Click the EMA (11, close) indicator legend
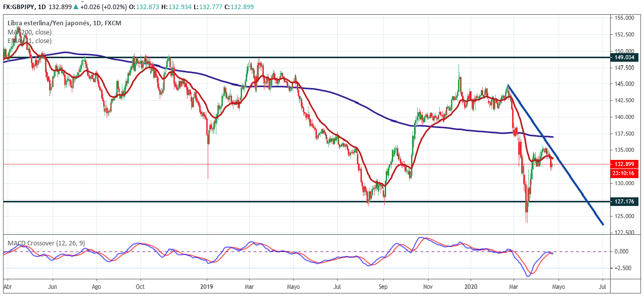 click(29, 41)
